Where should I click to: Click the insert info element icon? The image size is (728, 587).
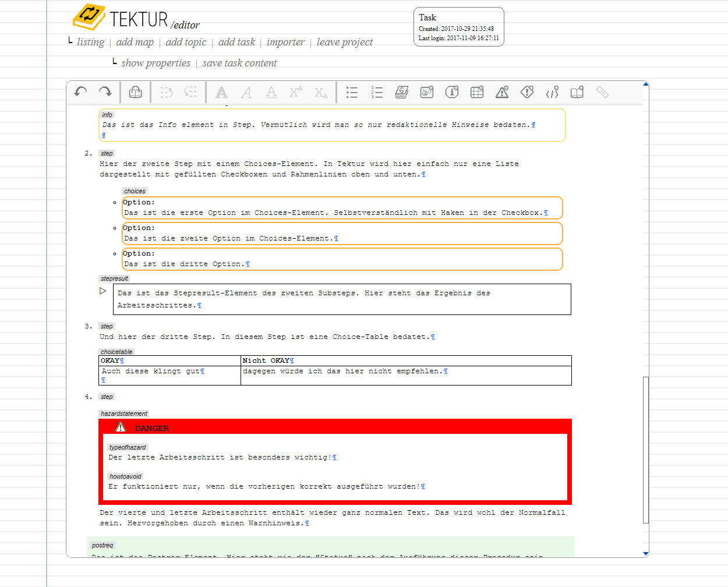point(452,92)
